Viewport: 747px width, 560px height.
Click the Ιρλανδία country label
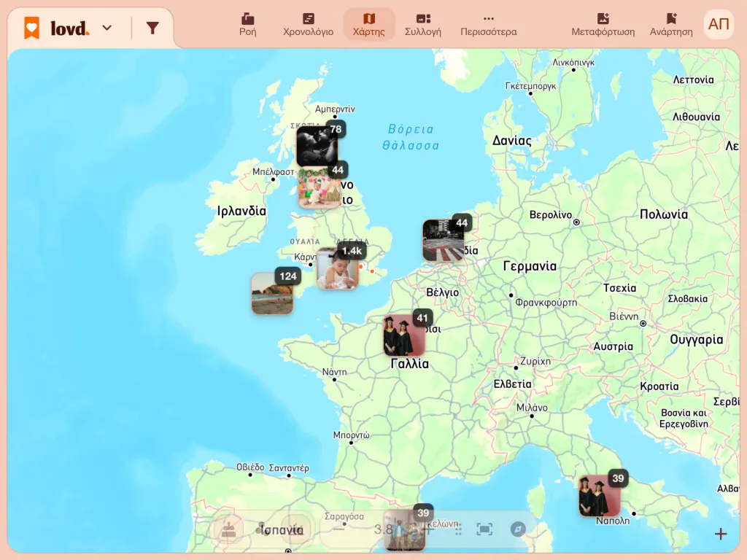click(241, 211)
